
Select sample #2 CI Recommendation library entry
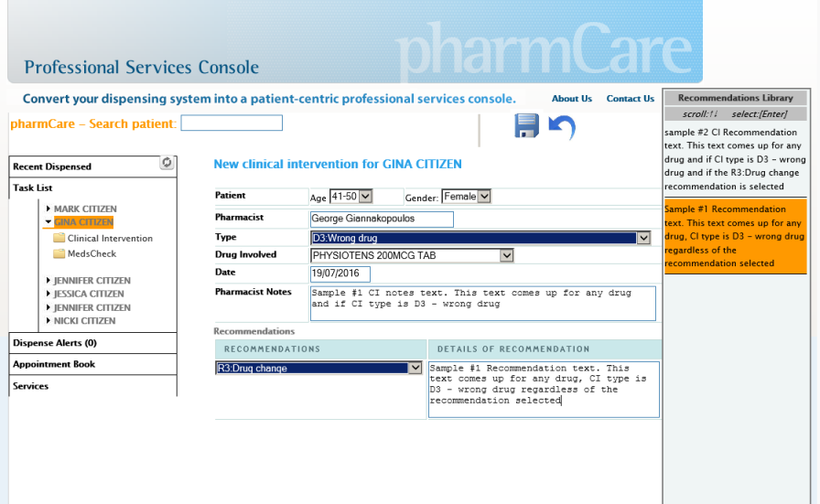[735, 159]
